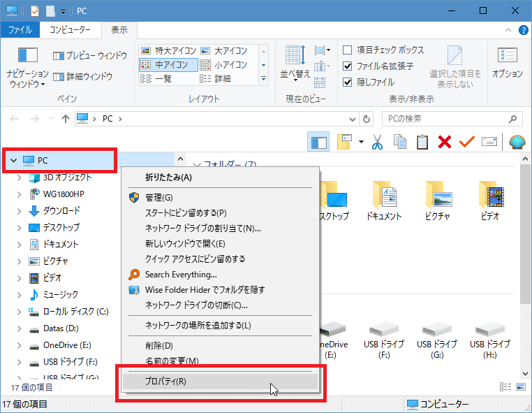
Task: Select プロパティ(R) in the context menu
Action: 165,382
